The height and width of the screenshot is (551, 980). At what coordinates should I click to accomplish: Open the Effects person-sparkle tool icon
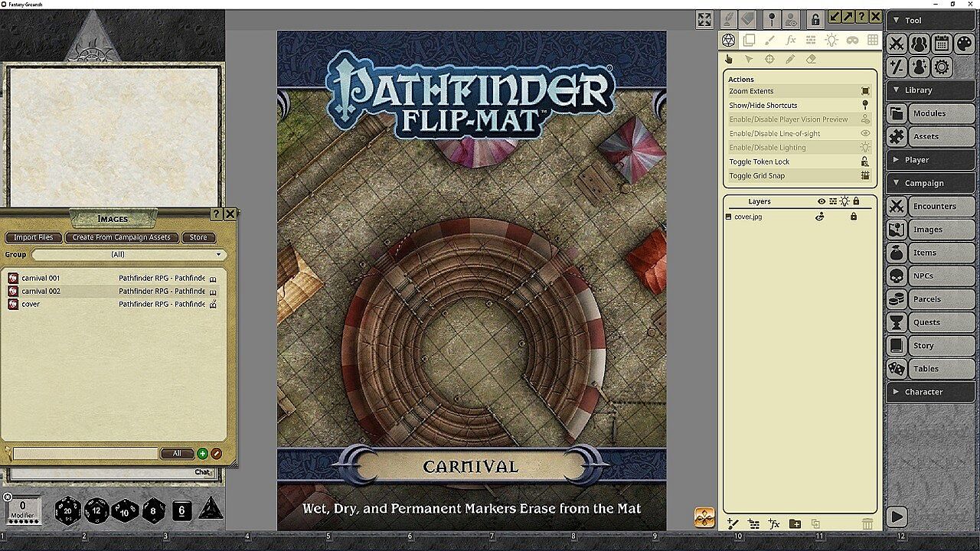920,67
